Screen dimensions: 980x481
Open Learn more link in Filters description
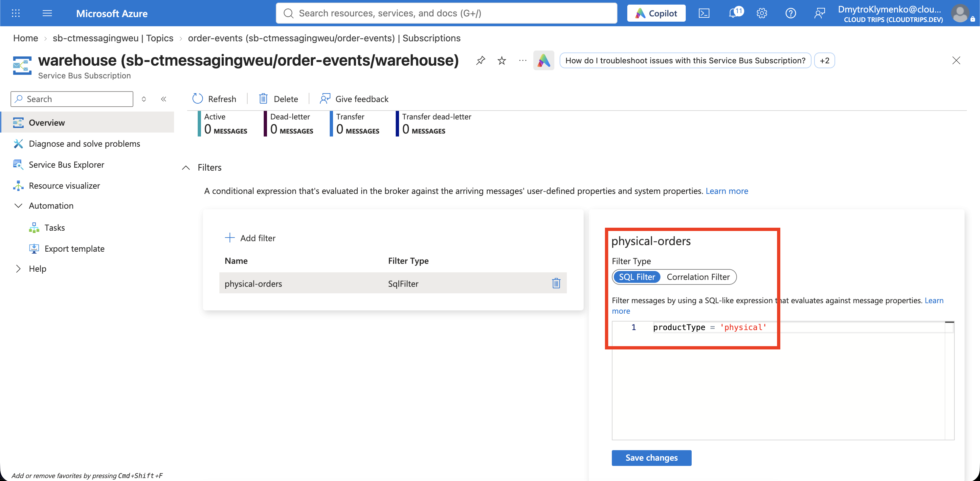tap(727, 191)
